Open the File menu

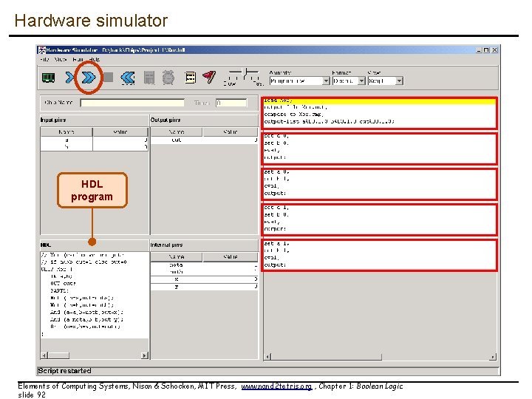point(44,59)
